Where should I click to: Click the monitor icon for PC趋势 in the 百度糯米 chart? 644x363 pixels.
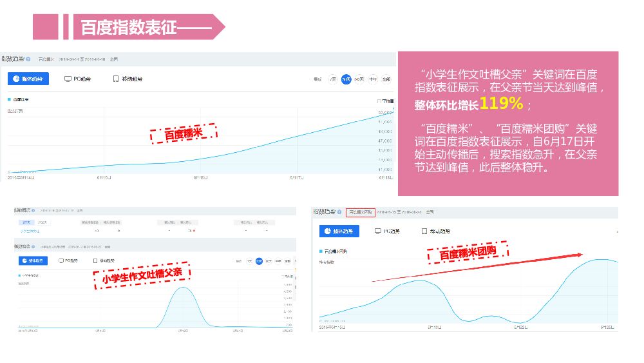click(68, 79)
